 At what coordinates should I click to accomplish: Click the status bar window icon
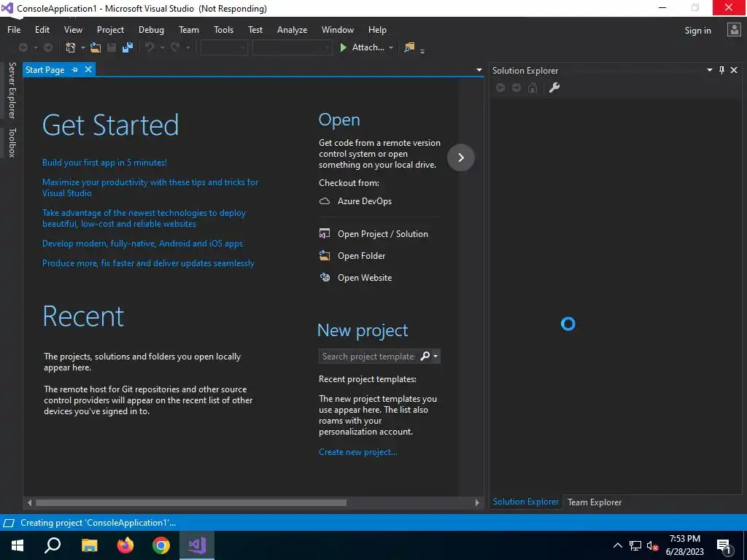[x=8, y=523]
